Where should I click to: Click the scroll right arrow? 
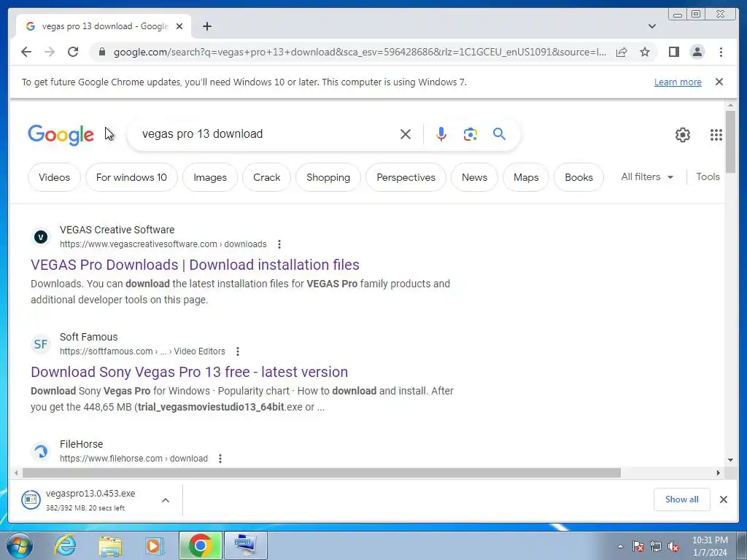pos(719,472)
